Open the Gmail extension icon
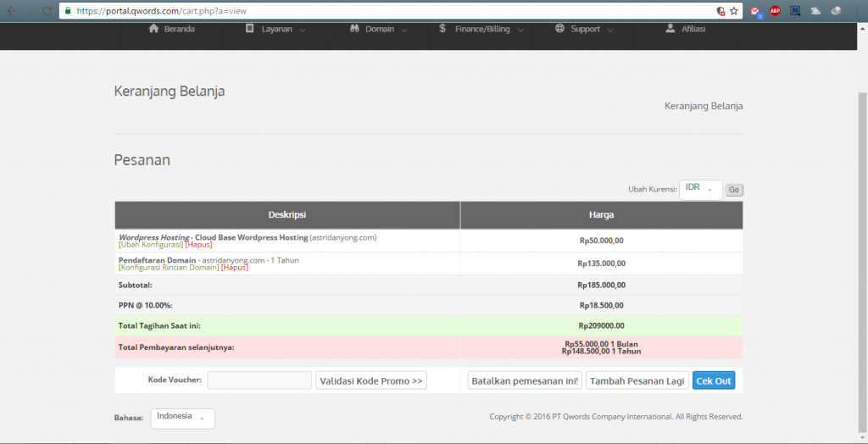 click(756, 12)
